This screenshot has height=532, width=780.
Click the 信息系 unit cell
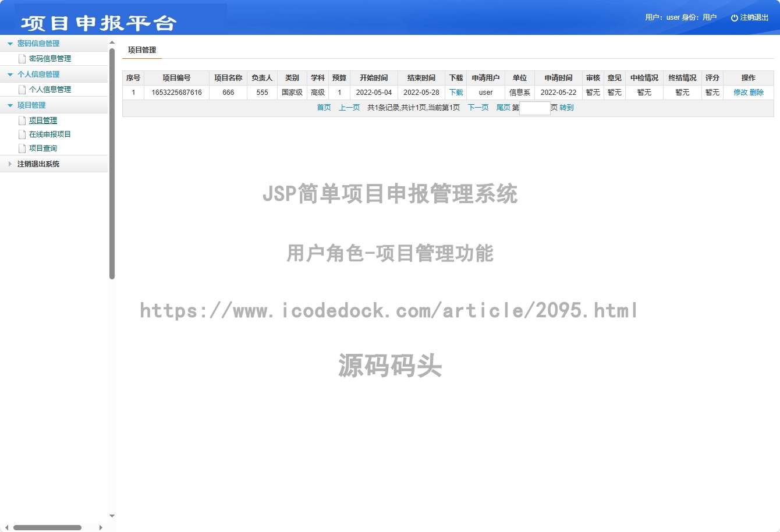click(x=520, y=92)
